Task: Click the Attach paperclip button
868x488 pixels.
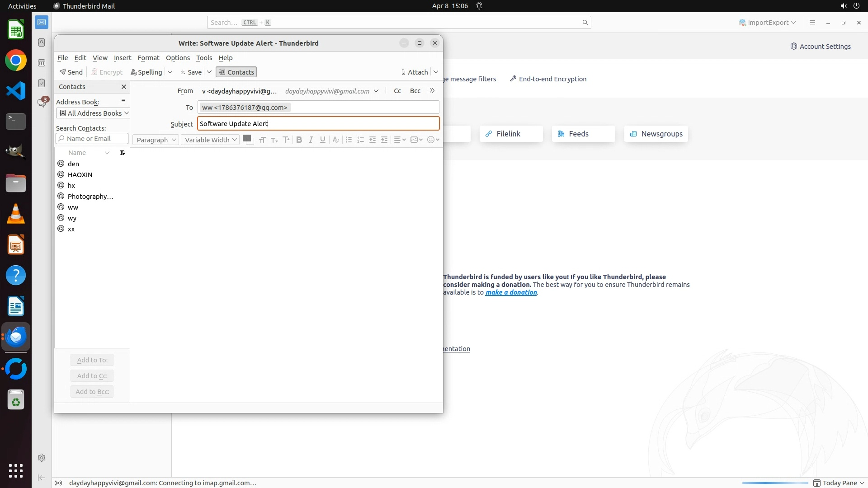Action: pyautogui.click(x=414, y=72)
